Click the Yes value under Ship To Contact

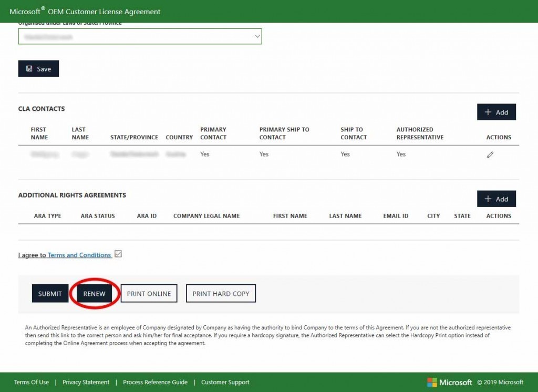click(x=345, y=154)
